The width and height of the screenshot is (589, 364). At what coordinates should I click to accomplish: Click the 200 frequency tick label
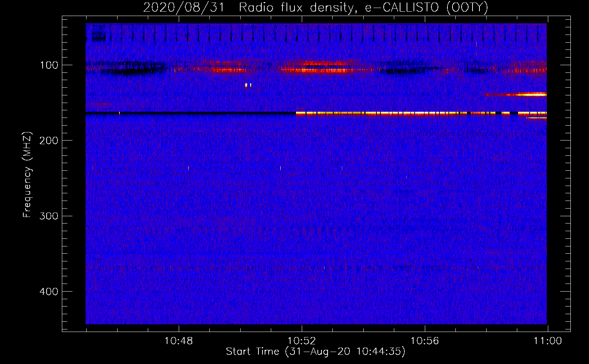click(49, 141)
